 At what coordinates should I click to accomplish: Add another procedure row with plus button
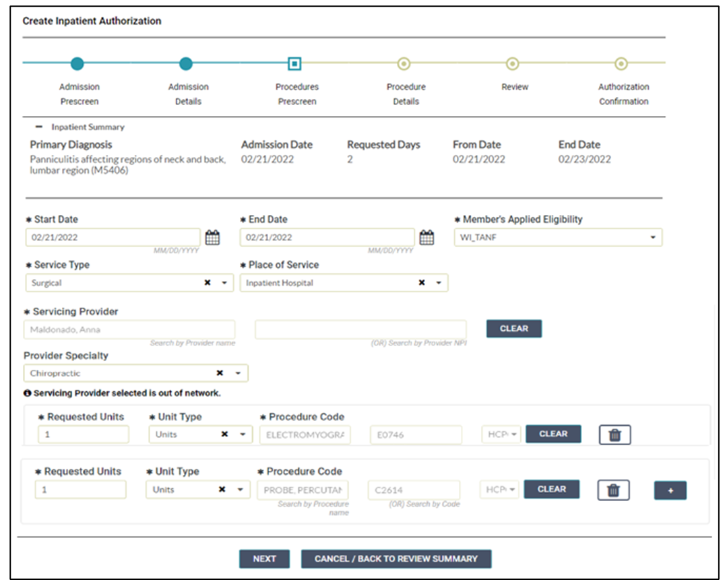[x=670, y=491]
